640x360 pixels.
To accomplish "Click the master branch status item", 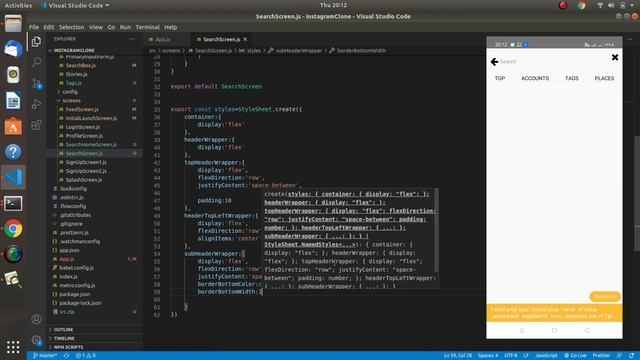I will [x=45, y=356].
